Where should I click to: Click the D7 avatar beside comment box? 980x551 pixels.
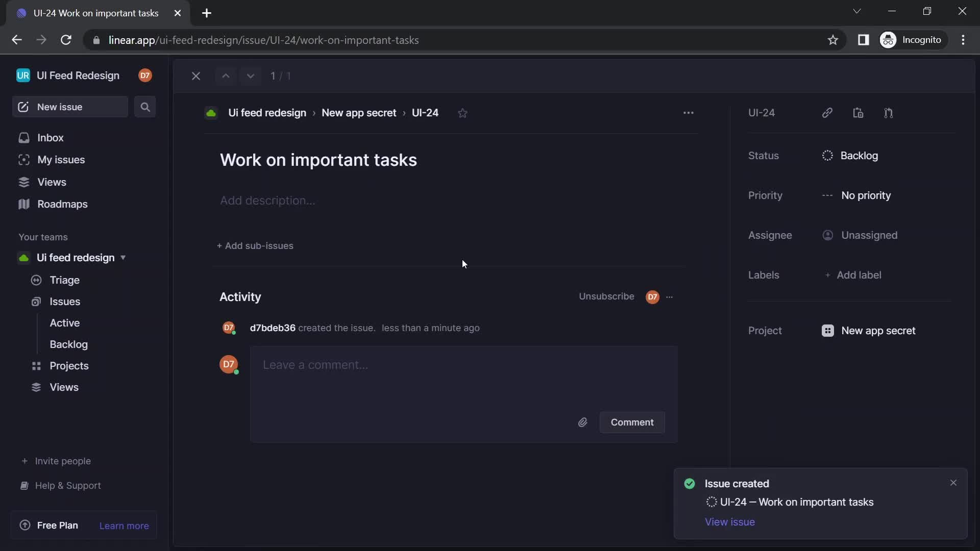229,364
